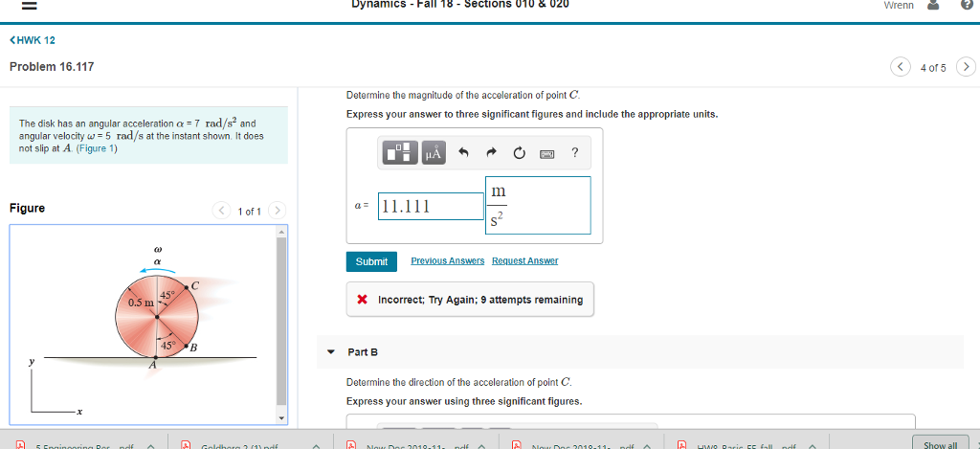Image resolution: width=980 pixels, height=449 pixels.
Task: Open the help question mark icon in header
Action: click(x=967, y=5)
